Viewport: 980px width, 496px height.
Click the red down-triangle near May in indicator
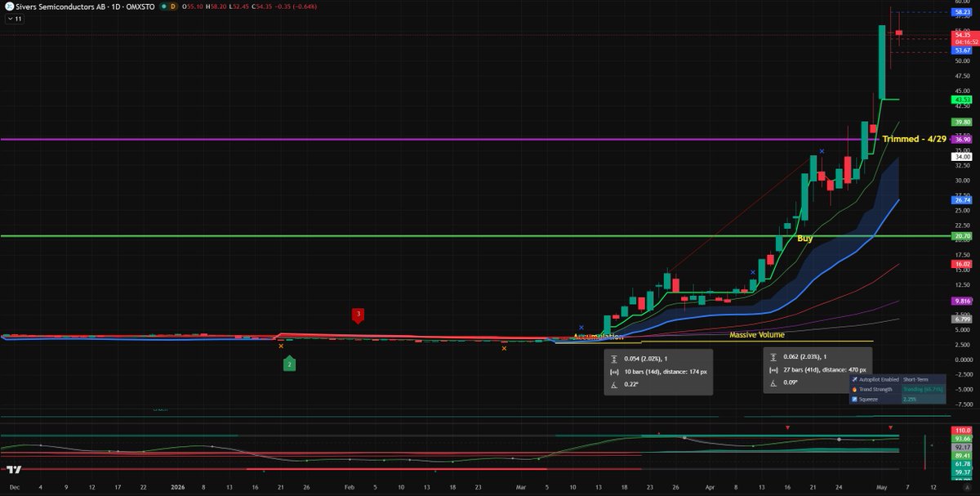click(x=890, y=427)
